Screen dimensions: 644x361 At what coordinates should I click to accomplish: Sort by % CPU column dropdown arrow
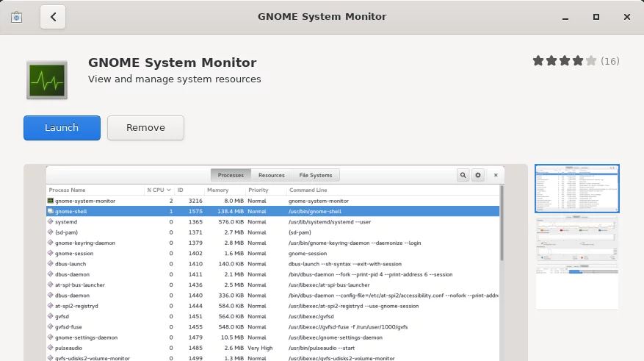tap(169, 190)
